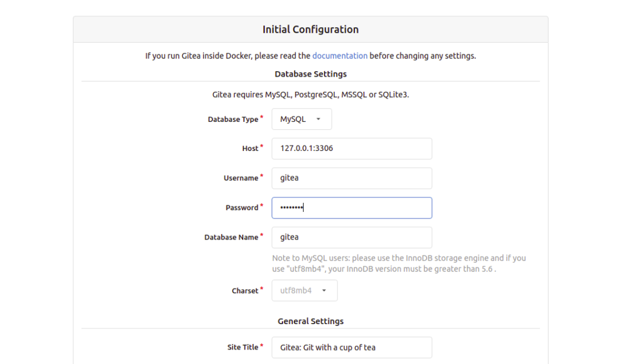This screenshot has width=618, height=364.
Task: Click the Initial Configuration heading
Action: click(x=311, y=30)
